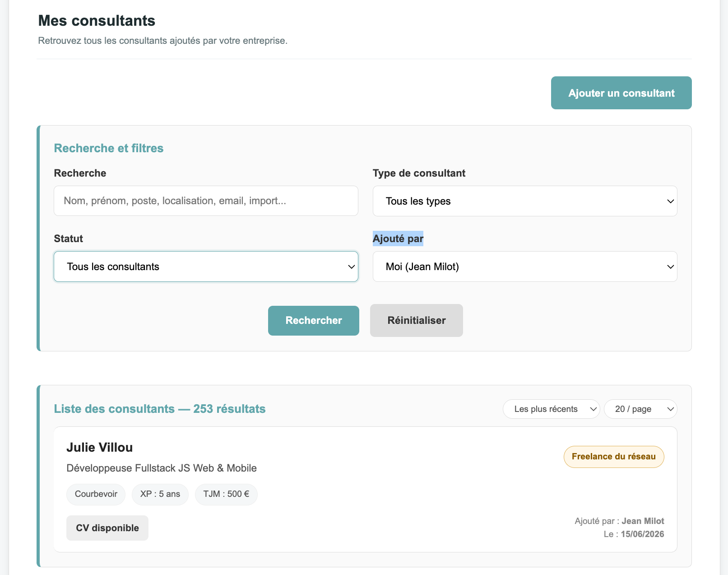This screenshot has height=575, width=728.
Task: Change the 20 / page results dropdown
Action: coord(640,409)
